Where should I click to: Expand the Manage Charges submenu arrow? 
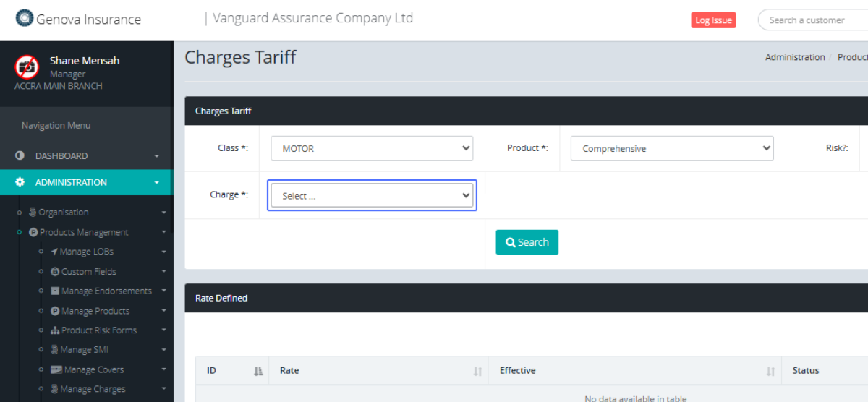tap(163, 389)
